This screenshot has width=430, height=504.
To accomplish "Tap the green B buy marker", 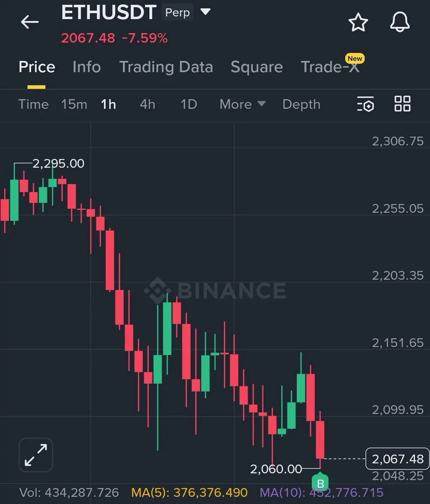I will pyautogui.click(x=321, y=483).
